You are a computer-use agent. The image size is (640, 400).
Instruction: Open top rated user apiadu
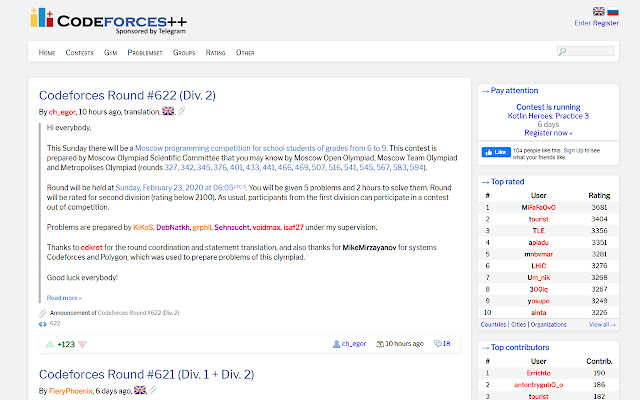pos(538,242)
